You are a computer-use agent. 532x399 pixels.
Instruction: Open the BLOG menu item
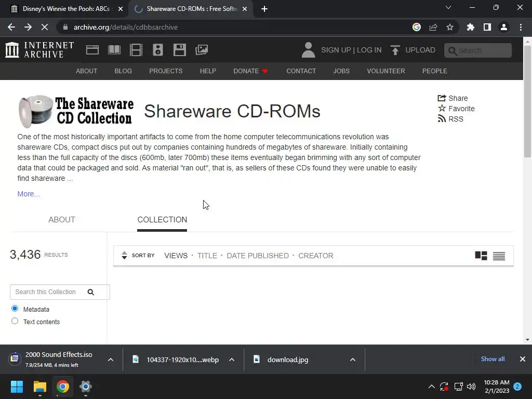123,71
